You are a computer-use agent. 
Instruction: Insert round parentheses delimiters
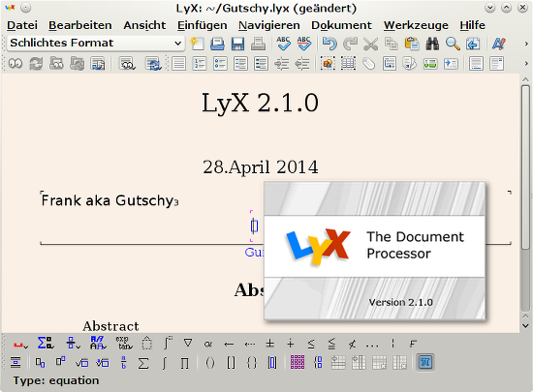click(x=210, y=363)
